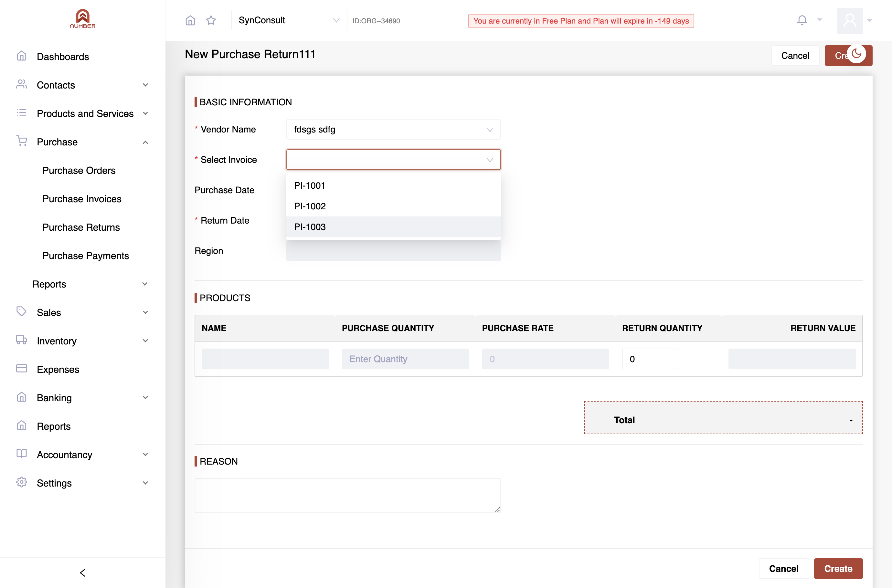The image size is (892, 588).
Task: Open Purchase Orders page
Action: (x=79, y=170)
